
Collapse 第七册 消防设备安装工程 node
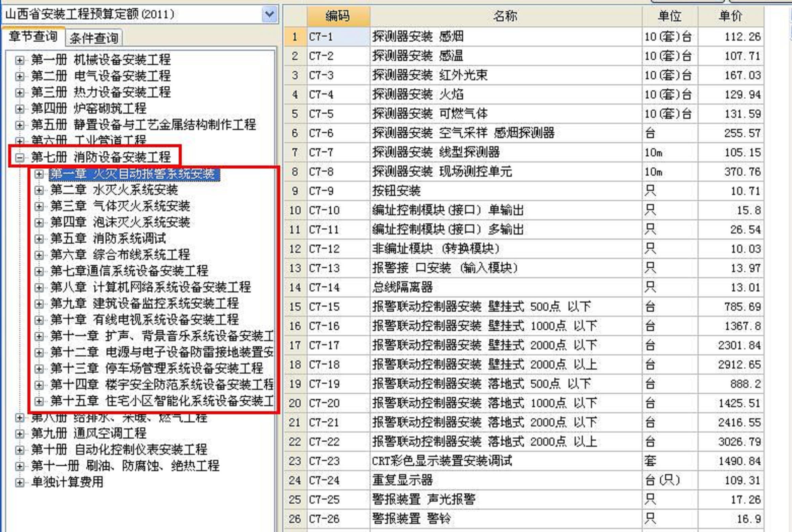pos(20,157)
